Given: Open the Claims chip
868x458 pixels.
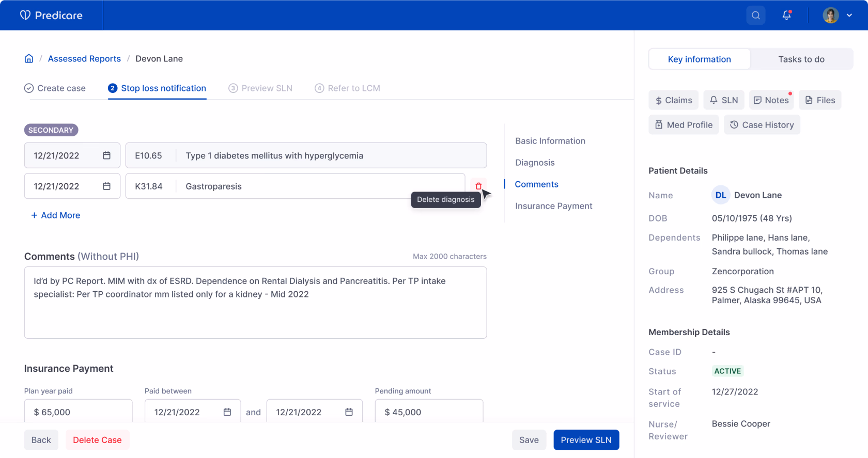Looking at the screenshot, I should [x=673, y=100].
